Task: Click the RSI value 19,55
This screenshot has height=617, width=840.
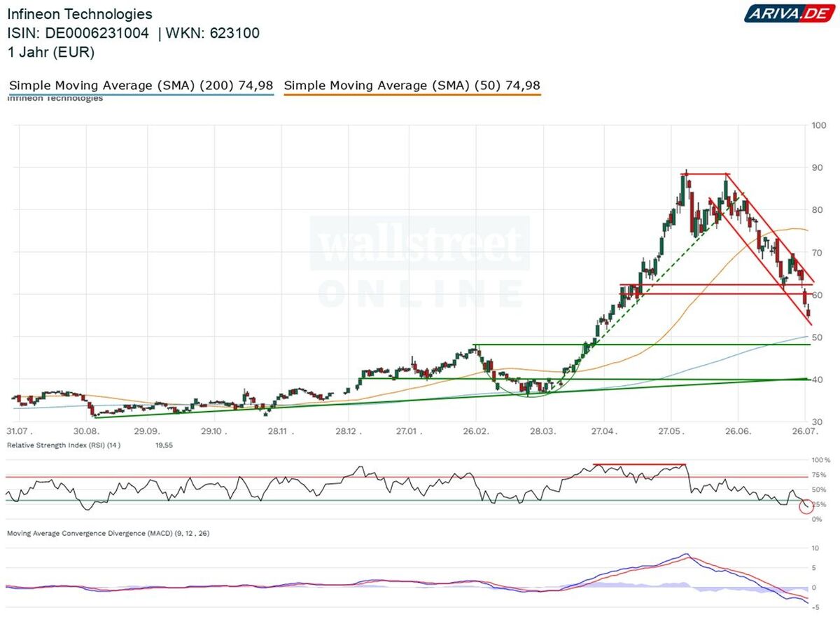Action: coord(163,445)
